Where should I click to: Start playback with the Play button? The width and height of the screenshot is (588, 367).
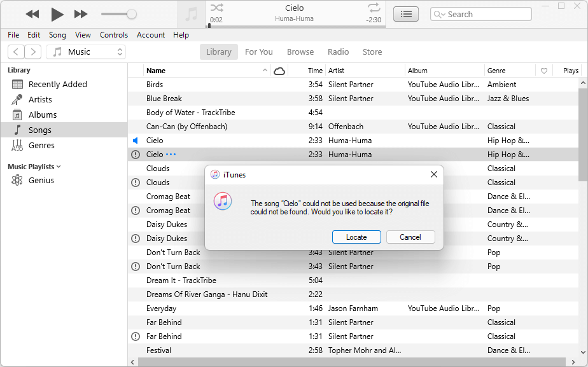coord(57,14)
